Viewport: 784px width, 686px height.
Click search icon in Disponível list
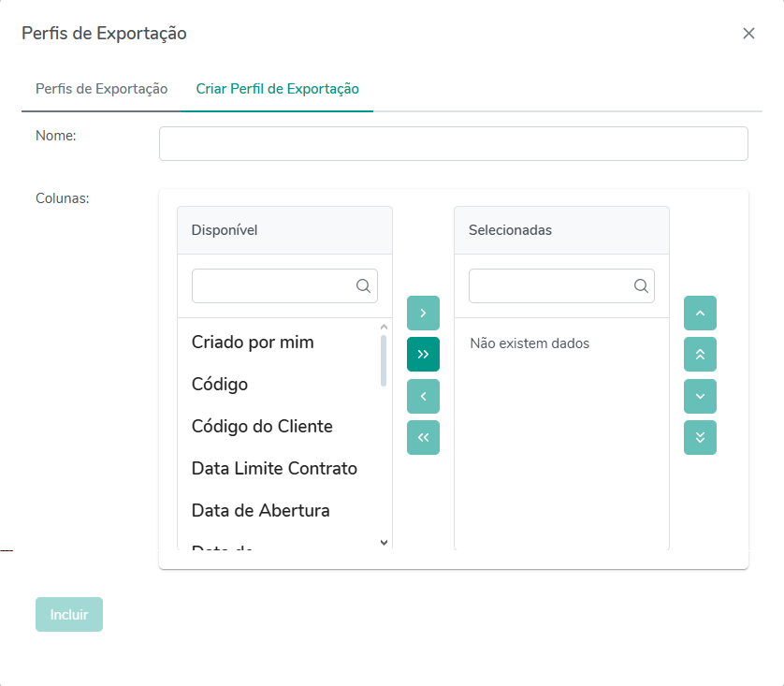(x=363, y=286)
